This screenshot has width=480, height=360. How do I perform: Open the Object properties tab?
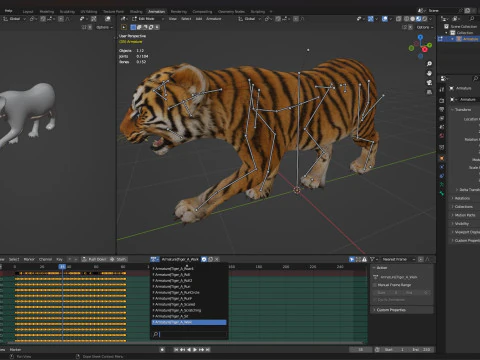[x=442, y=158]
